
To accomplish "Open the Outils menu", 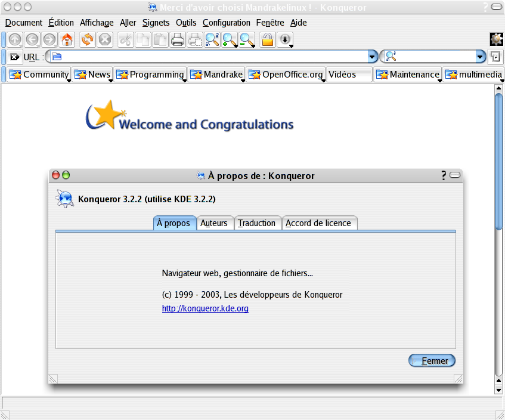I will (x=186, y=23).
